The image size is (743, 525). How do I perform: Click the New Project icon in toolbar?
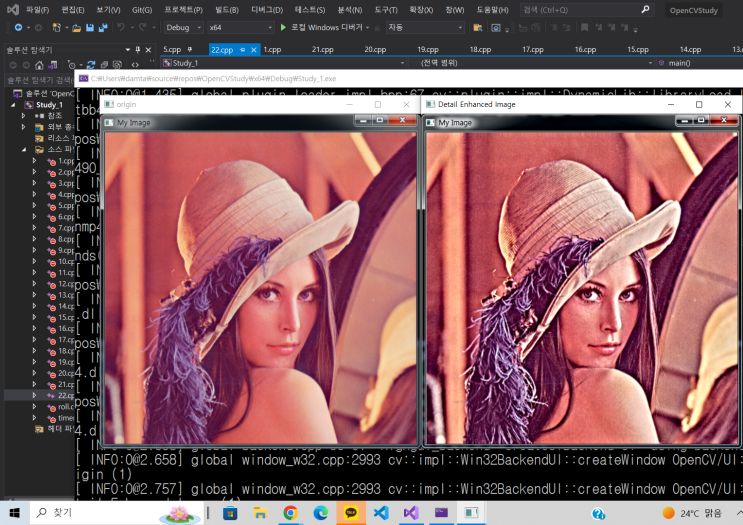[56, 27]
